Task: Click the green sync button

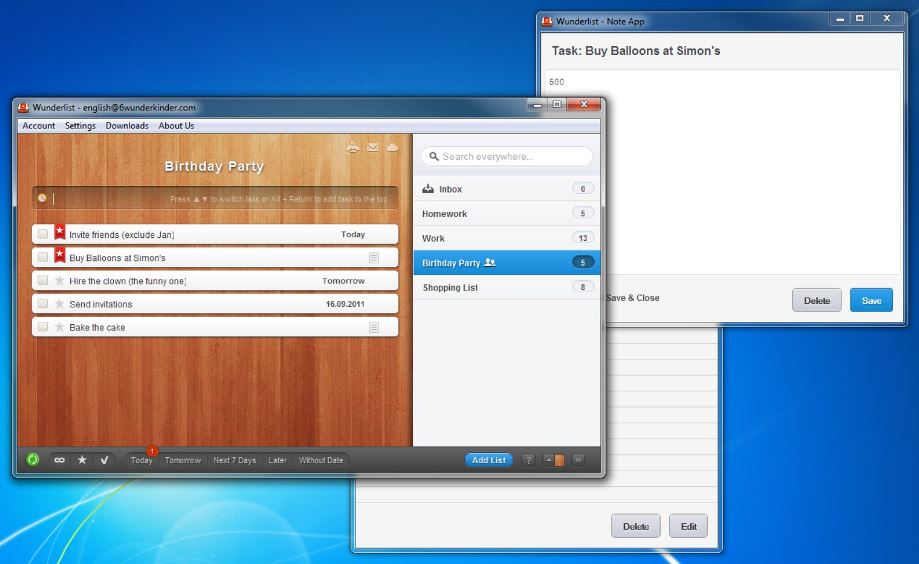Action: tap(33, 460)
